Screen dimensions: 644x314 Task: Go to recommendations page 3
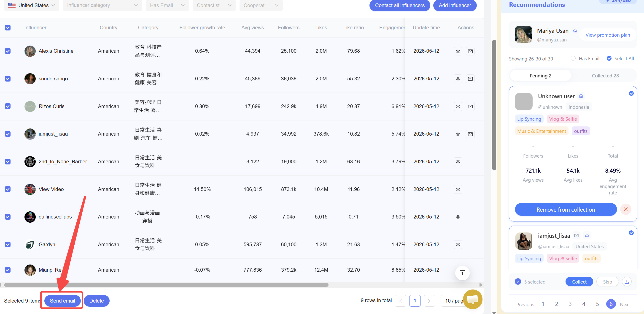click(570, 304)
